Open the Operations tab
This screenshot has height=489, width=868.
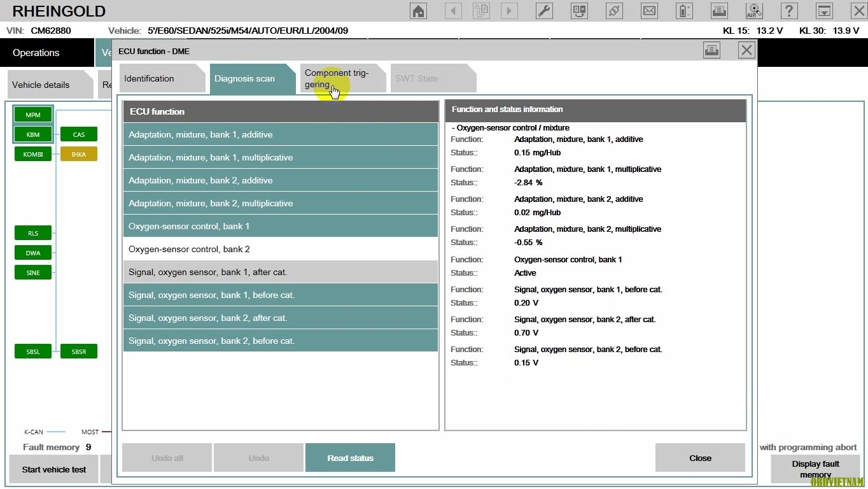coord(47,53)
